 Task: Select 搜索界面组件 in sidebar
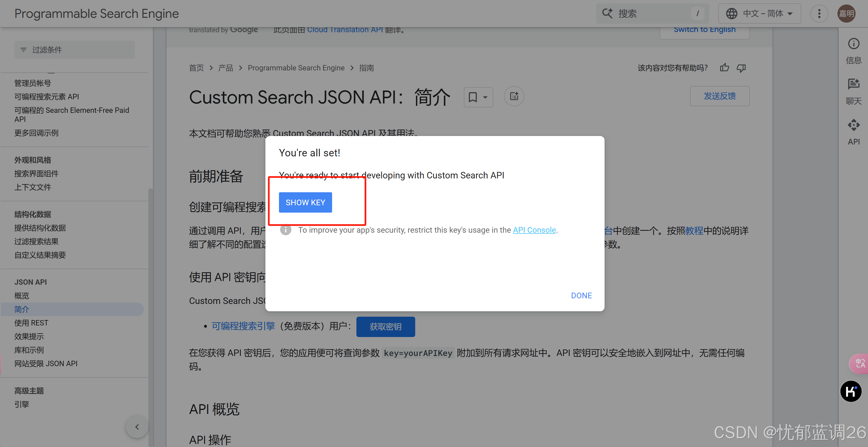point(36,174)
